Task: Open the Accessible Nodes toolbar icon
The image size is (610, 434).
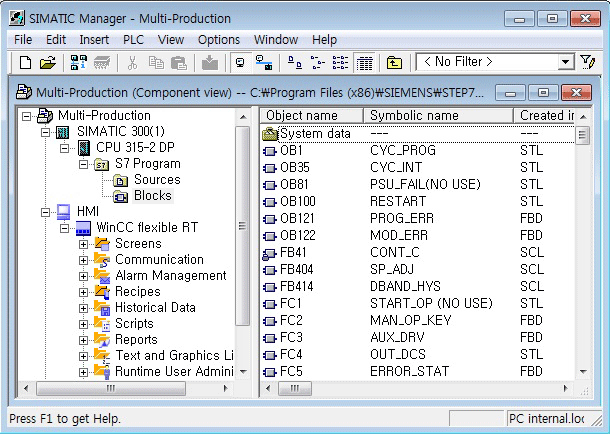Action: (x=78, y=62)
